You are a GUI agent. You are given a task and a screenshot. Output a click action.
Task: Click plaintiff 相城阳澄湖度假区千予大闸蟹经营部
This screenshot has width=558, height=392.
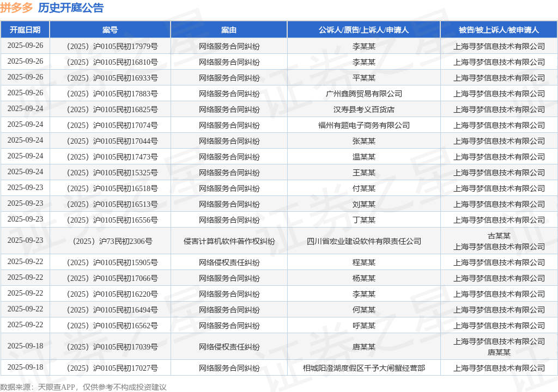pos(363,368)
